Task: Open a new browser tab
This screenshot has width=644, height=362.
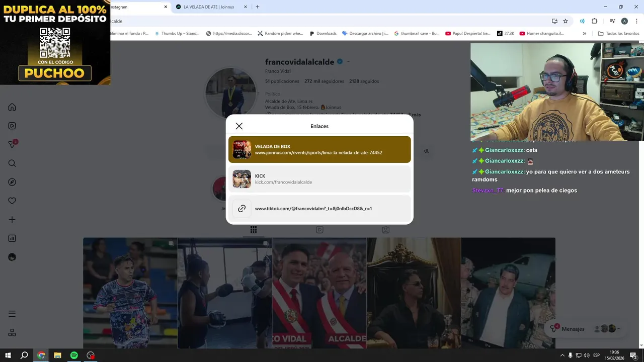Action: tap(258, 7)
